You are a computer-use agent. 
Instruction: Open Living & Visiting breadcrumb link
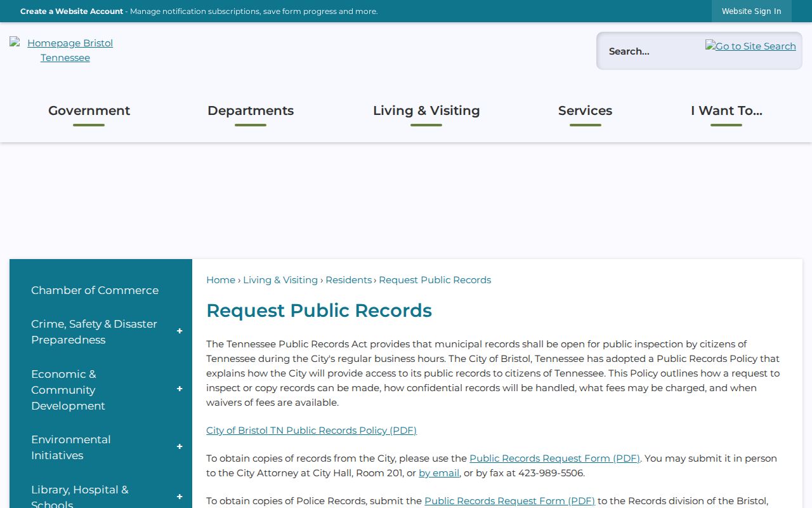click(x=280, y=280)
